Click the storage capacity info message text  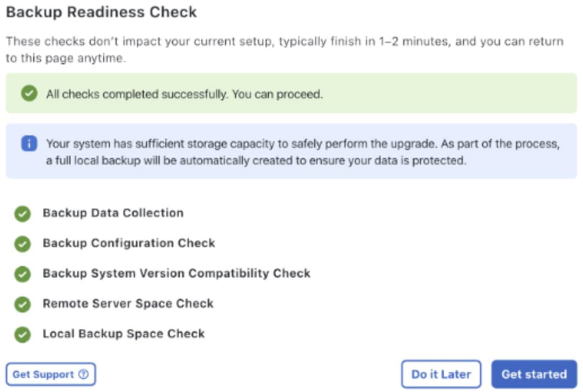click(303, 152)
